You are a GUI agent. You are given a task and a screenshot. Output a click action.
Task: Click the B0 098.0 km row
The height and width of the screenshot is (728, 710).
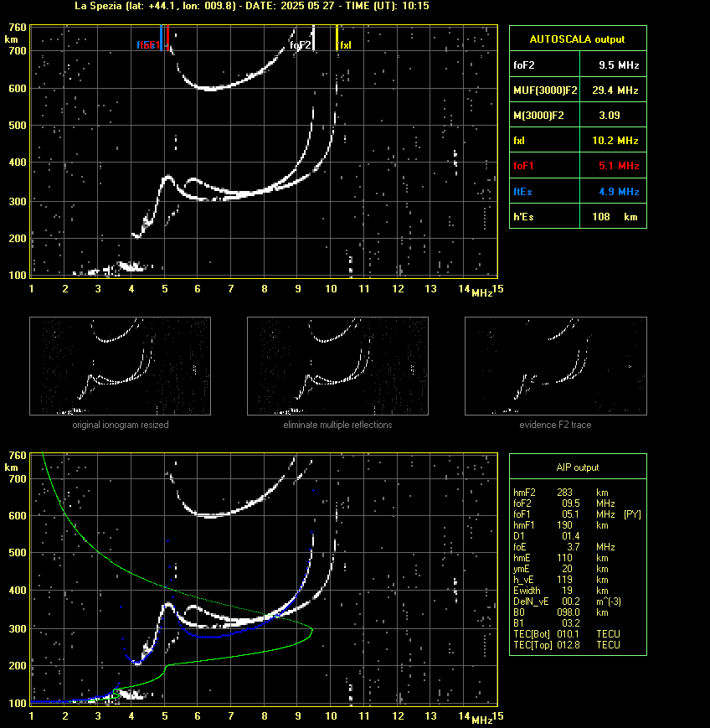tap(561, 612)
